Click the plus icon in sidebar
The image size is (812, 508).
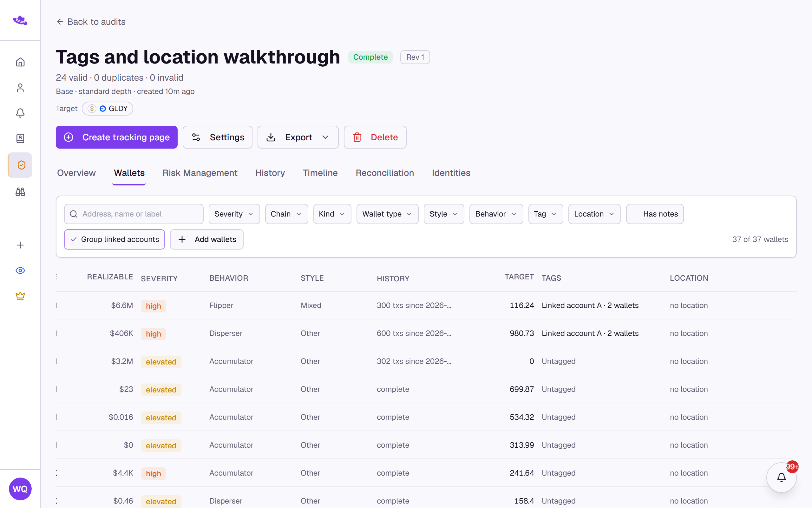20,245
